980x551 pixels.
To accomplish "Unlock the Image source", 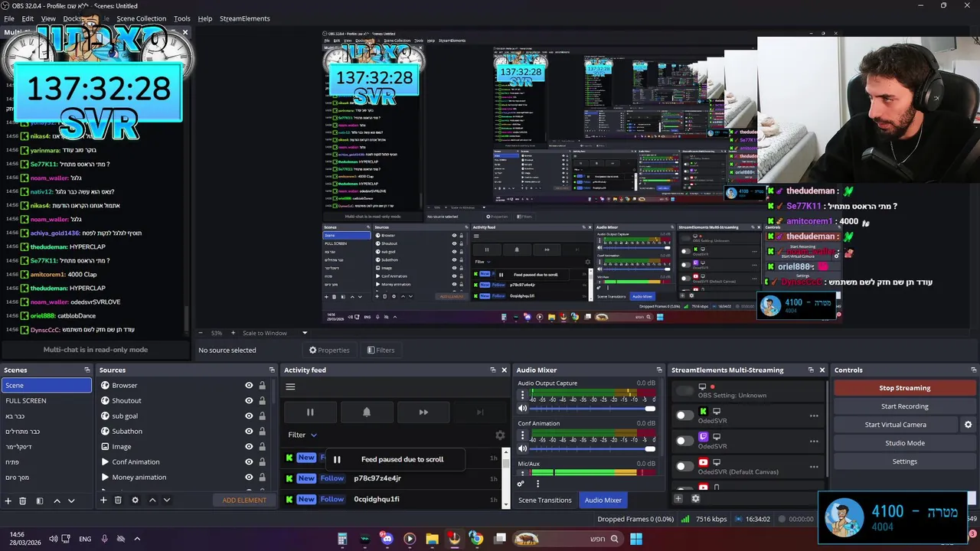I will (262, 447).
